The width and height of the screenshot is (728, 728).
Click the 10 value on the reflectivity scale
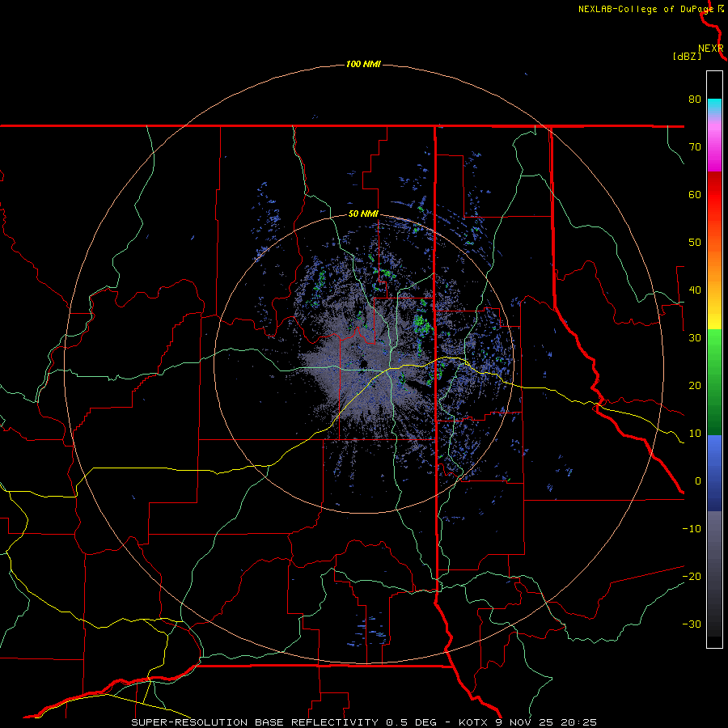[695, 434]
